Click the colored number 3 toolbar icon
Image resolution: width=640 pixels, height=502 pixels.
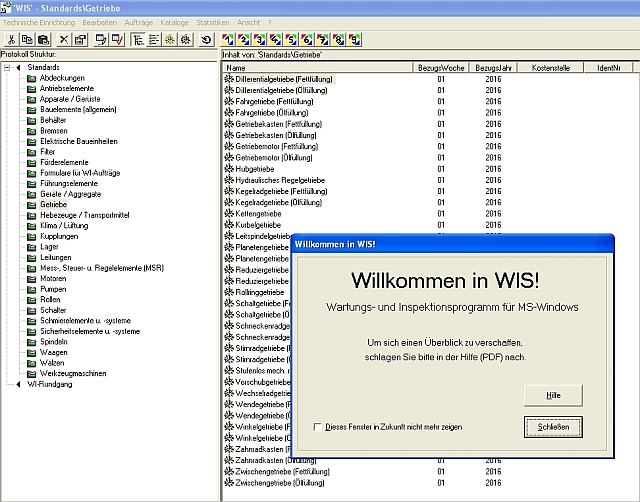260,40
